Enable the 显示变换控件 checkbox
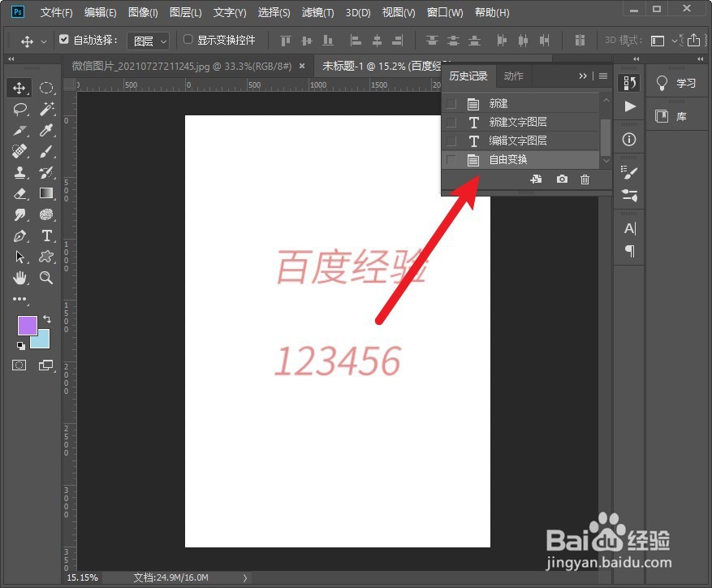The height and width of the screenshot is (588, 712). pyautogui.click(x=188, y=40)
